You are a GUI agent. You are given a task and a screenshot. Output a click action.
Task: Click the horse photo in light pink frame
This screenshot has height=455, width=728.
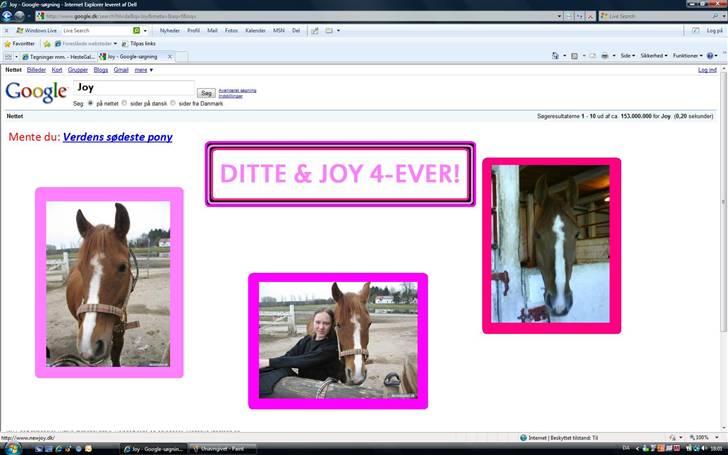coord(108,284)
